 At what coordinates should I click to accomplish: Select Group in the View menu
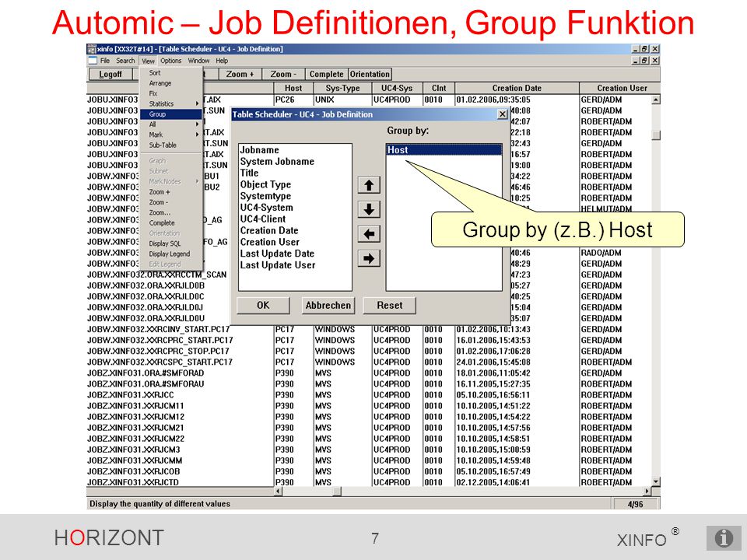point(171,114)
